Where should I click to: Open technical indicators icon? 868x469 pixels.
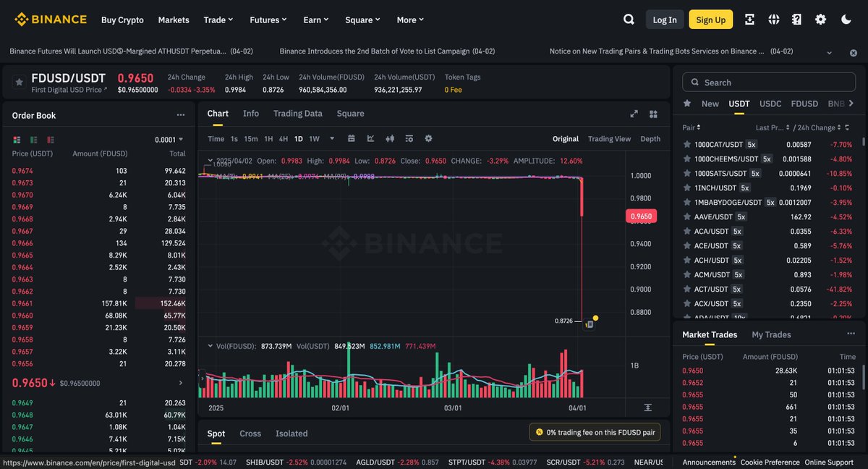371,138
